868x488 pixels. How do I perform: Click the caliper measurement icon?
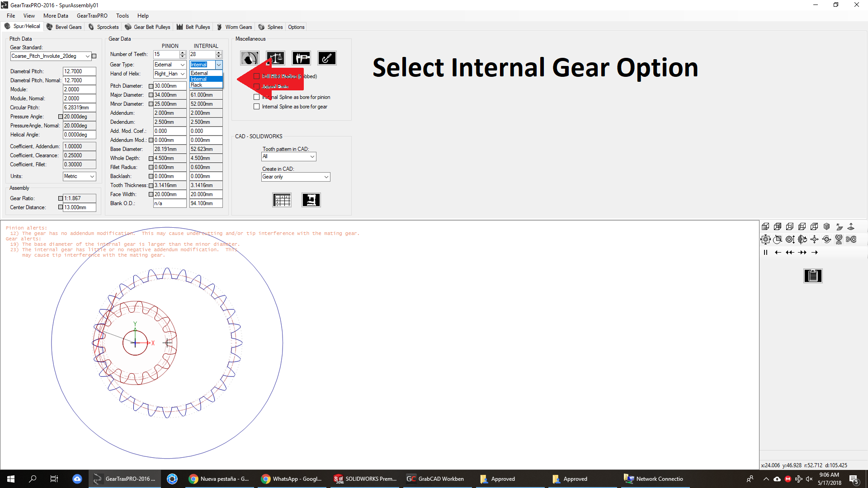tap(301, 58)
